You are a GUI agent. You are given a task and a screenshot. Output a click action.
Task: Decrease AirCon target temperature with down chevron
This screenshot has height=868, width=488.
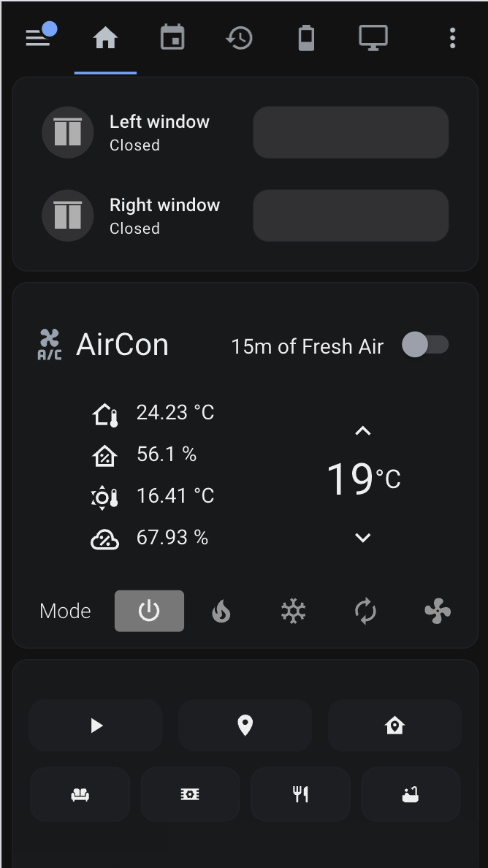click(x=362, y=538)
